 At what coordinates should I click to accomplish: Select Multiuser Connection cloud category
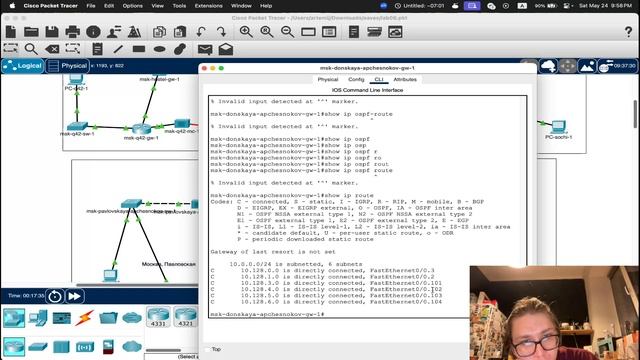[x=132, y=318]
